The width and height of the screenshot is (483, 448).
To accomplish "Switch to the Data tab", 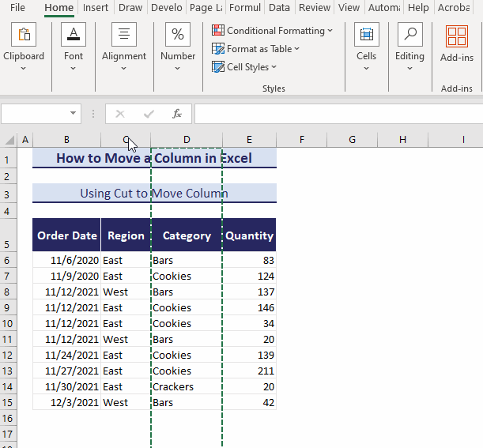I will coord(279,7).
